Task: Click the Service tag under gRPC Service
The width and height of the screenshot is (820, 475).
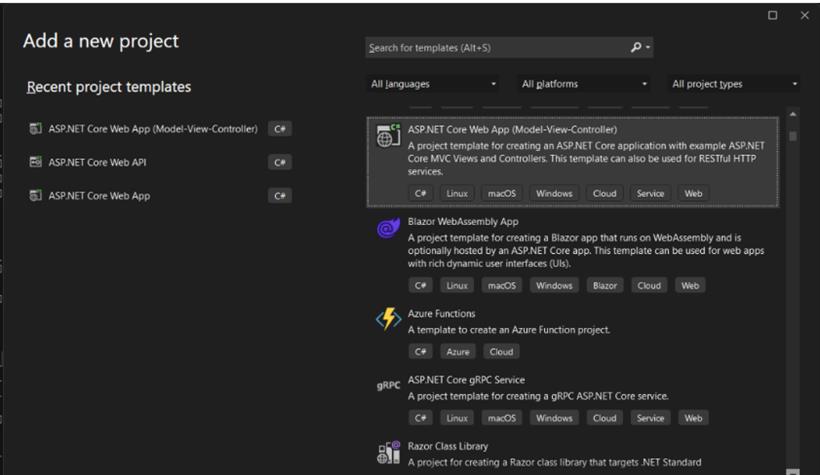Action: (650, 418)
